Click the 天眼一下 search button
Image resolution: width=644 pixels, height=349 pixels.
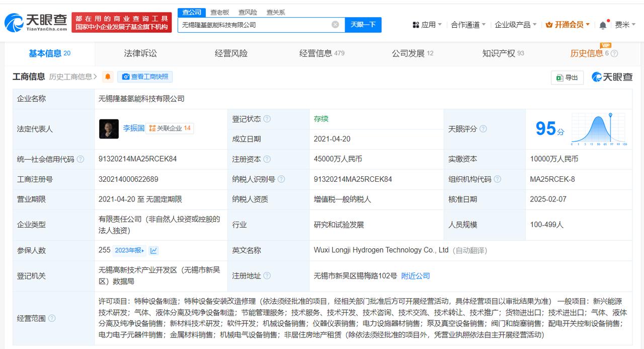click(x=363, y=24)
